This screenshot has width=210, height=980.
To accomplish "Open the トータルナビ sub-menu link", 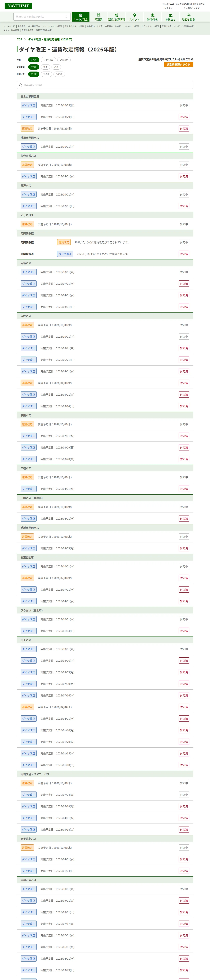I will (9, 26).
